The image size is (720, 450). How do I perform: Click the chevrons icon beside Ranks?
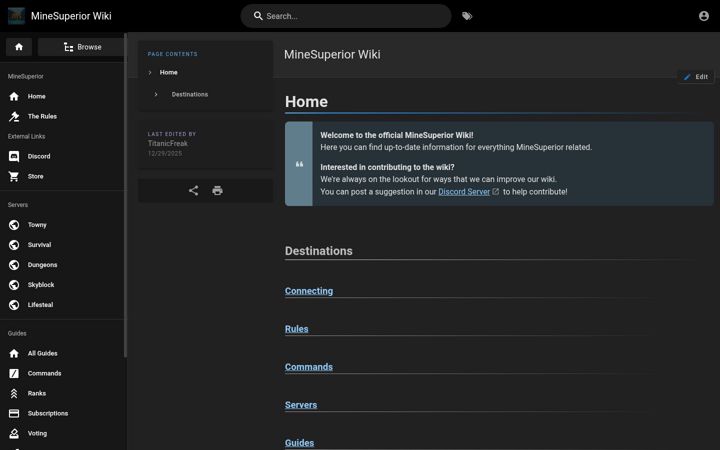14,394
